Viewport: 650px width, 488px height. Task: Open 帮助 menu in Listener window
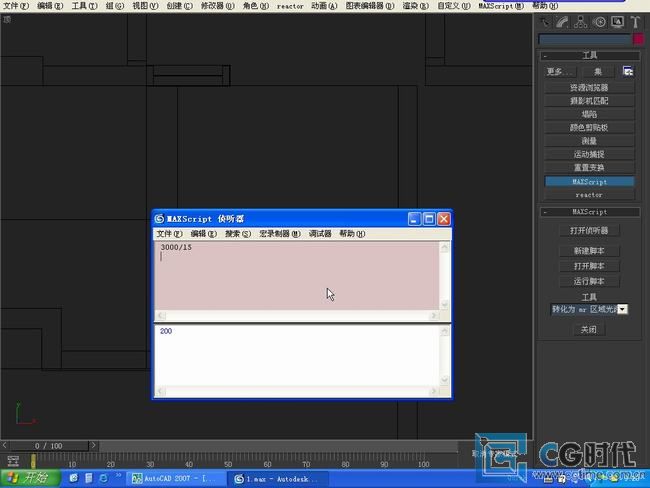(x=352, y=234)
